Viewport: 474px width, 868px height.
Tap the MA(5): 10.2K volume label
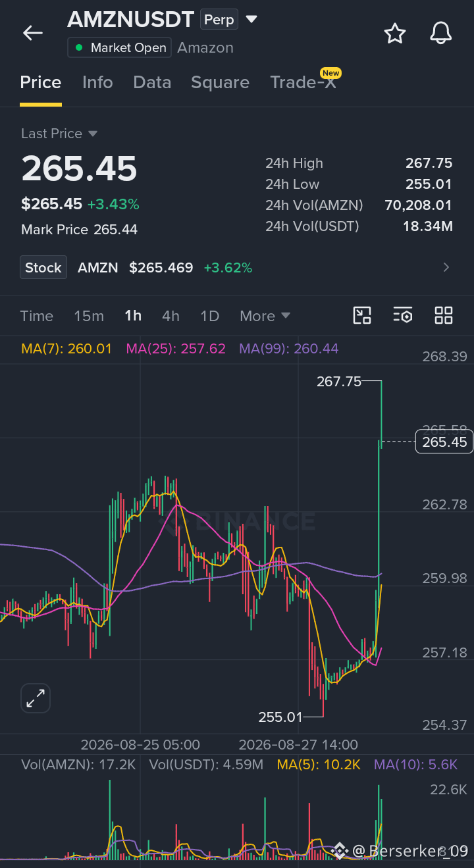(x=319, y=765)
